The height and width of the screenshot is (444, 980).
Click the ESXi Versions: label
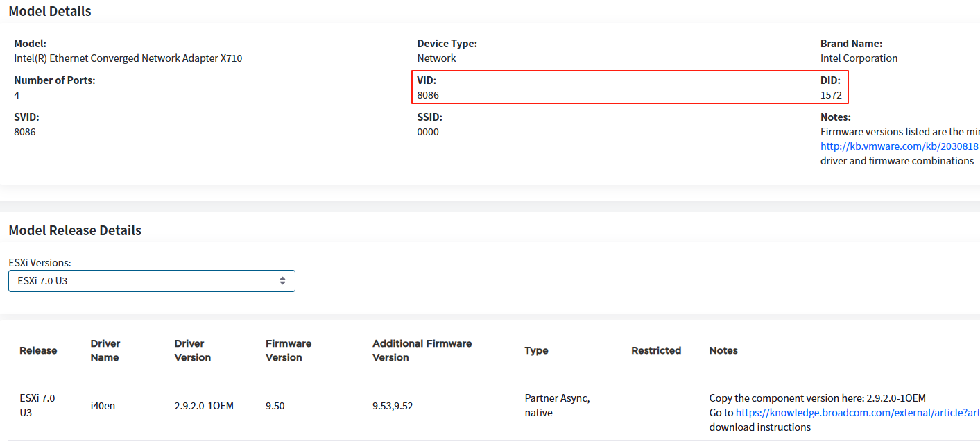(x=40, y=263)
